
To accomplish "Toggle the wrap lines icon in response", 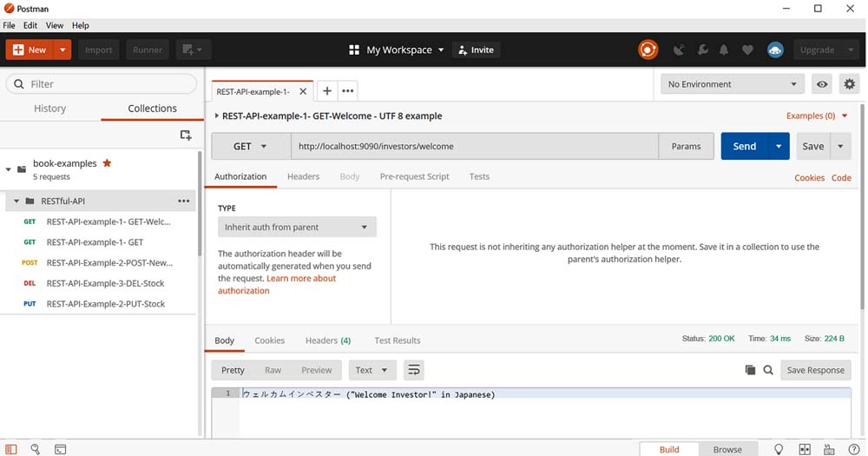I will click(414, 370).
